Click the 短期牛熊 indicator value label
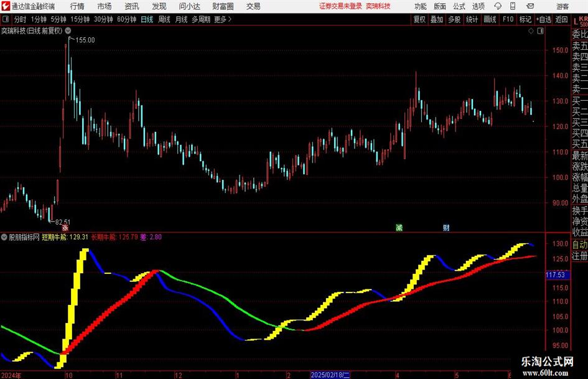The height and width of the screenshot is (379, 588). point(65,236)
